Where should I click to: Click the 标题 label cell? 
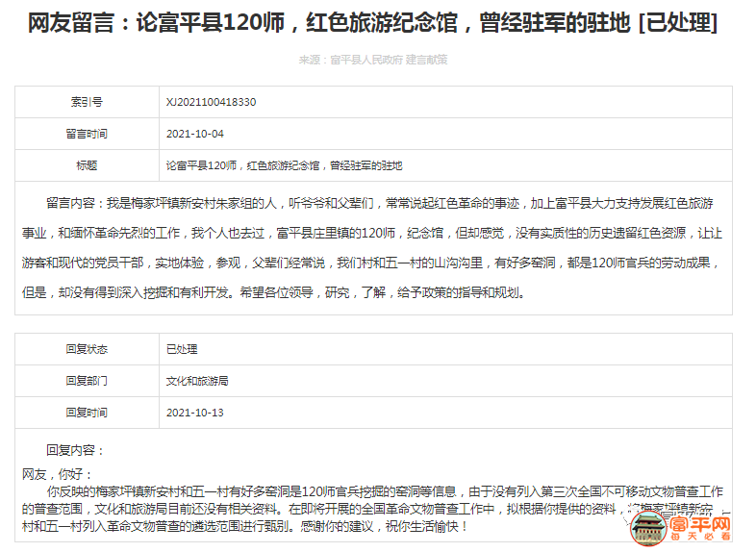click(87, 165)
